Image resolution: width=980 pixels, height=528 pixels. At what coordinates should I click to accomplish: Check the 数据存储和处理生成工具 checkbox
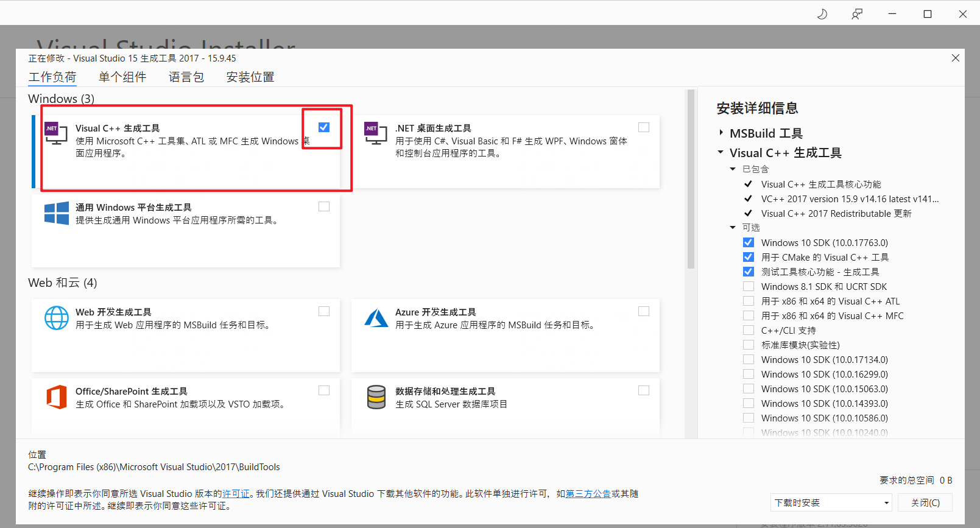pos(644,390)
